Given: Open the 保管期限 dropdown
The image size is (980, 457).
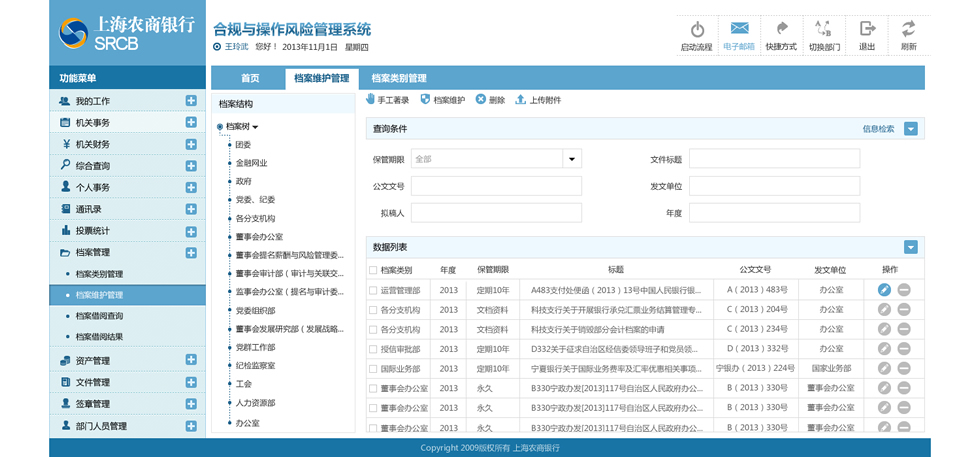Looking at the screenshot, I should click(572, 159).
